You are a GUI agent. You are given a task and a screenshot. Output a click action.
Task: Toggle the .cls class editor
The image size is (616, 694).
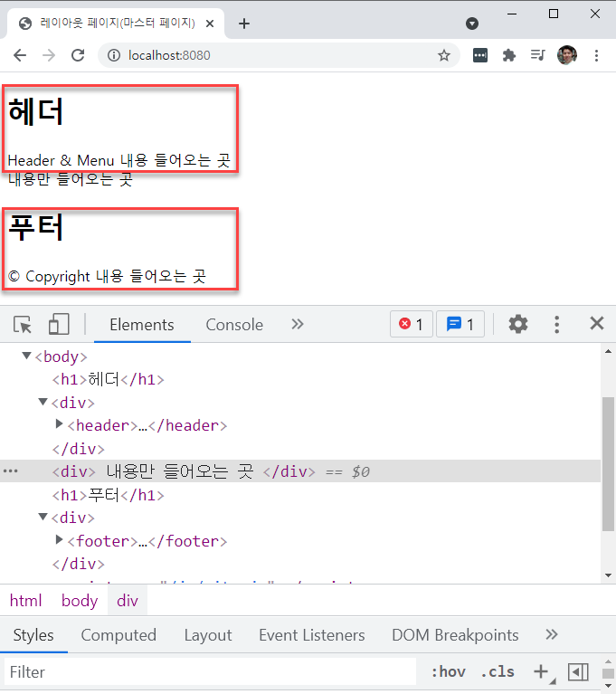coord(497,671)
